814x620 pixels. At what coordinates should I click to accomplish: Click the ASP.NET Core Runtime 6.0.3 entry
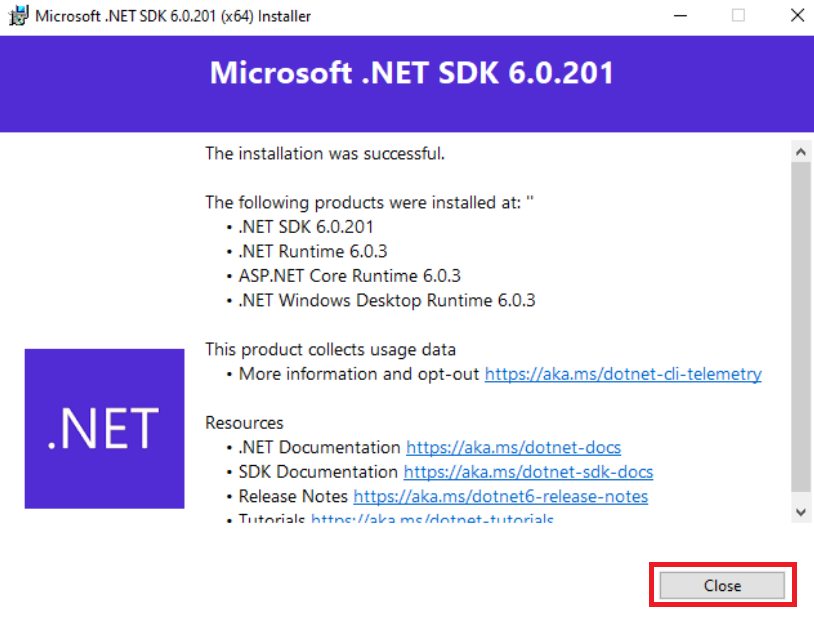[349, 276]
